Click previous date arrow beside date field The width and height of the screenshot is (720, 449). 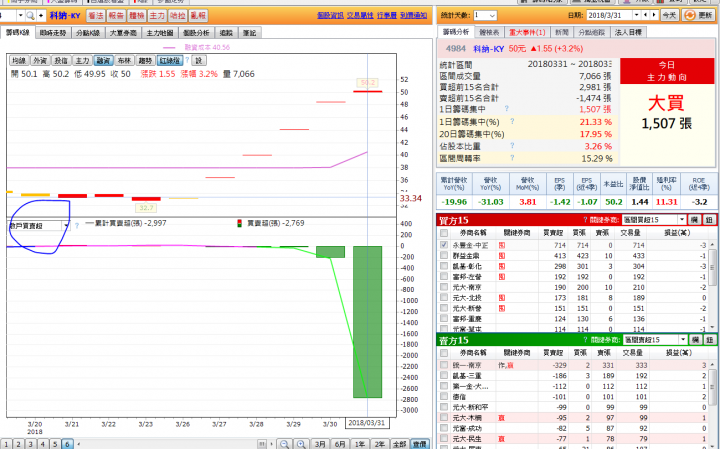646,15
